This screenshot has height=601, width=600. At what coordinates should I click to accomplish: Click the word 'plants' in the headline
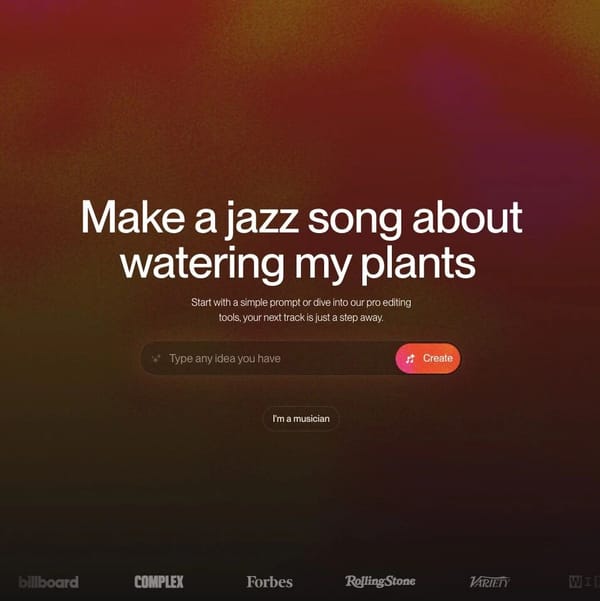[x=419, y=265]
